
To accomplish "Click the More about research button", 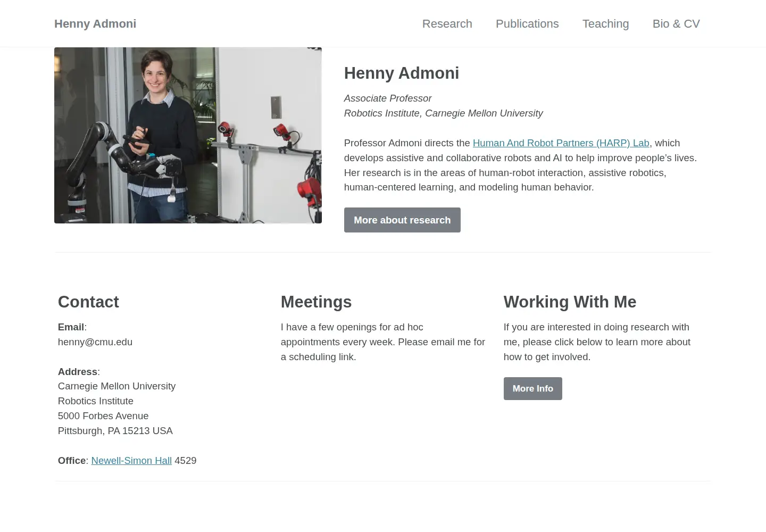I will [402, 220].
